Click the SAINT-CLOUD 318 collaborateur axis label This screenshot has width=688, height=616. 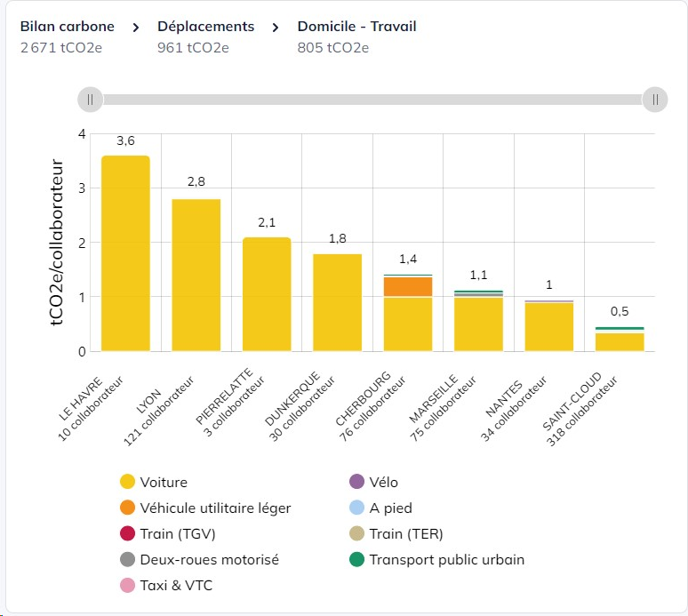(x=580, y=409)
